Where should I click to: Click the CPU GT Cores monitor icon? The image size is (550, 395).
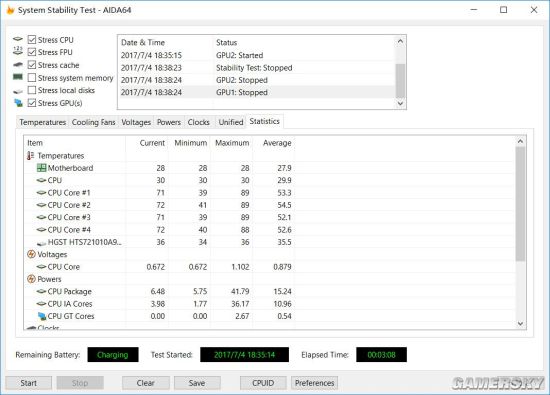click(42, 316)
